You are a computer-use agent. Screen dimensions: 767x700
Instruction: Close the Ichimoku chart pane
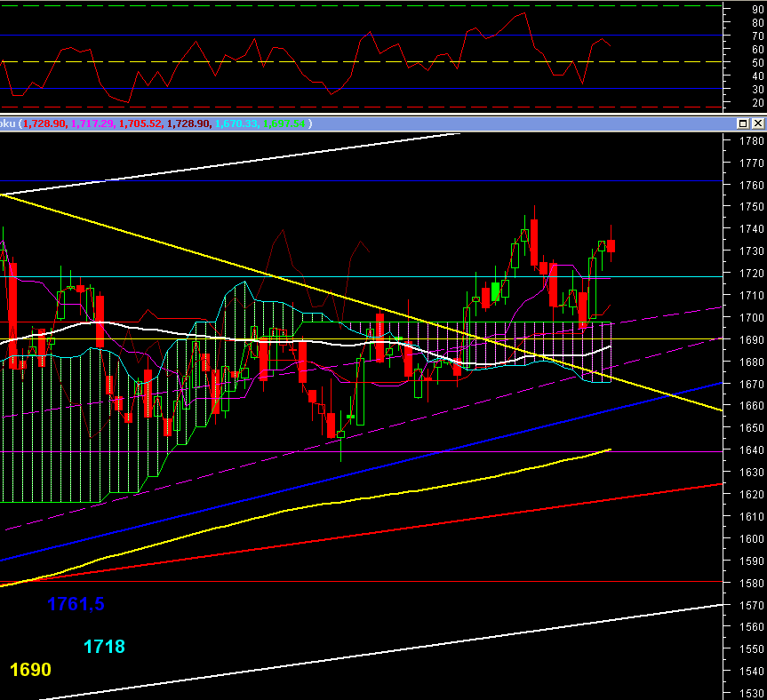point(758,123)
